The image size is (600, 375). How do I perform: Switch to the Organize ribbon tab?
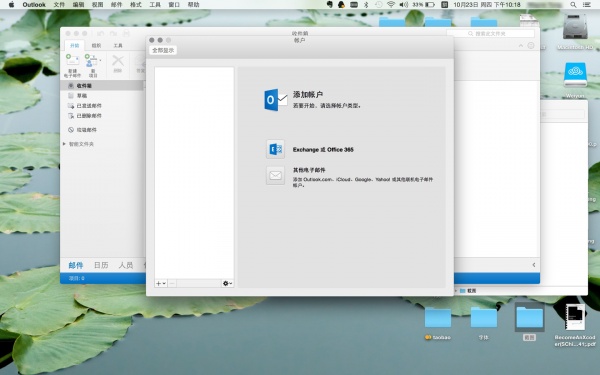pos(96,46)
